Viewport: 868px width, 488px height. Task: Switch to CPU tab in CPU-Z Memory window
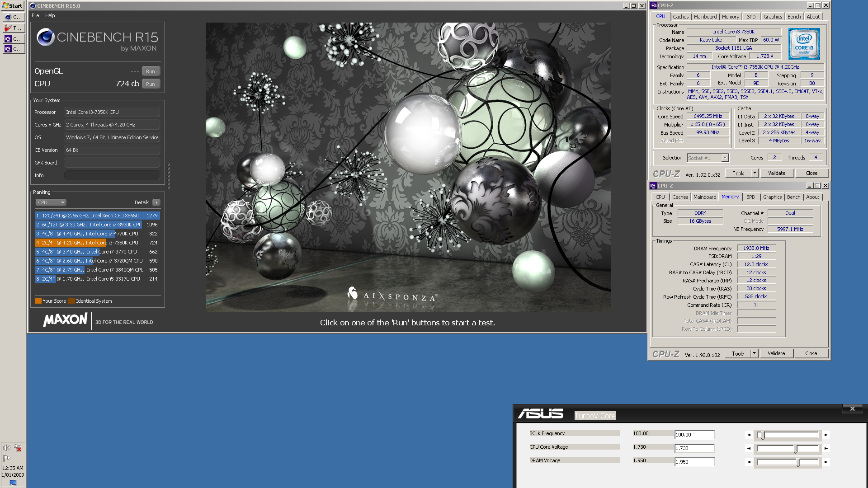pyautogui.click(x=660, y=197)
